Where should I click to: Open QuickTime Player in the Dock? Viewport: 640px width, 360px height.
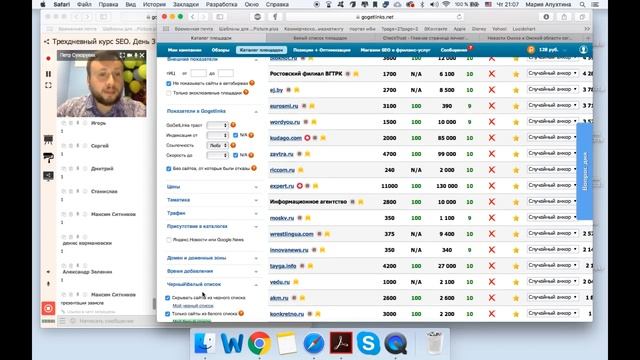click(395, 343)
